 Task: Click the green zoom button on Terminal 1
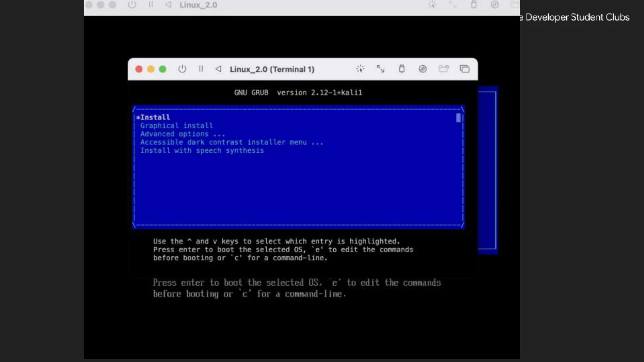[163, 69]
